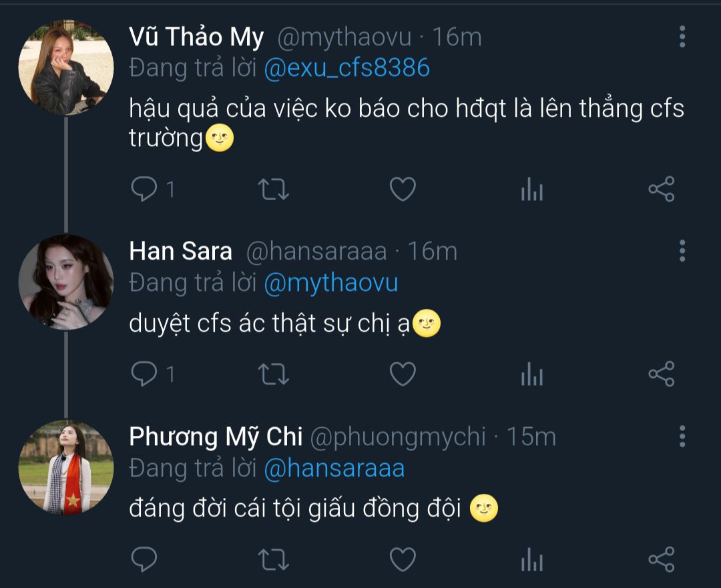The image size is (721, 588).
Task: Retweet Vũ Thảo My's tweet
Action: click(273, 190)
